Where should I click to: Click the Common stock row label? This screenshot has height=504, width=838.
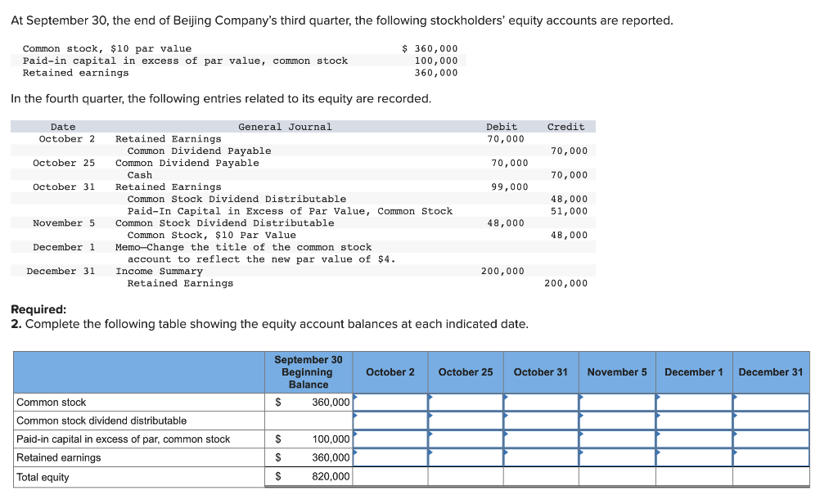pyautogui.click(x=52, y=402)
